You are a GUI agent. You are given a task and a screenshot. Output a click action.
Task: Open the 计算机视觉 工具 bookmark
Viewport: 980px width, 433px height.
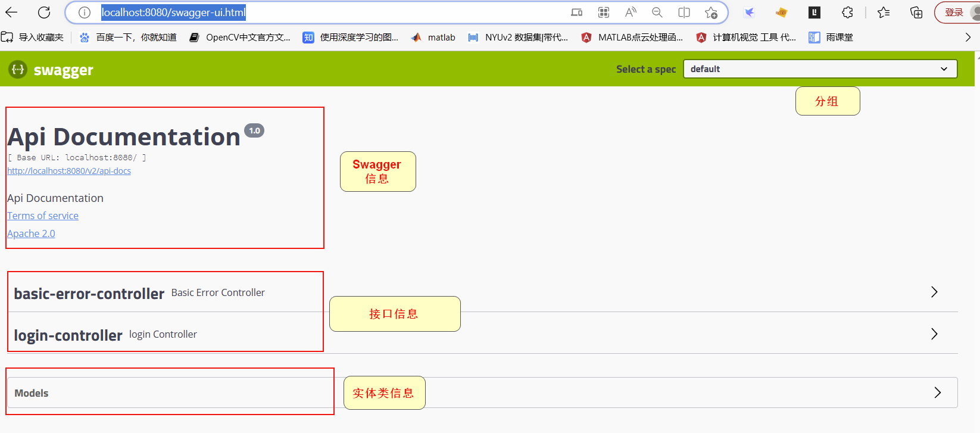pyautogui.click(x=746, y=37)
